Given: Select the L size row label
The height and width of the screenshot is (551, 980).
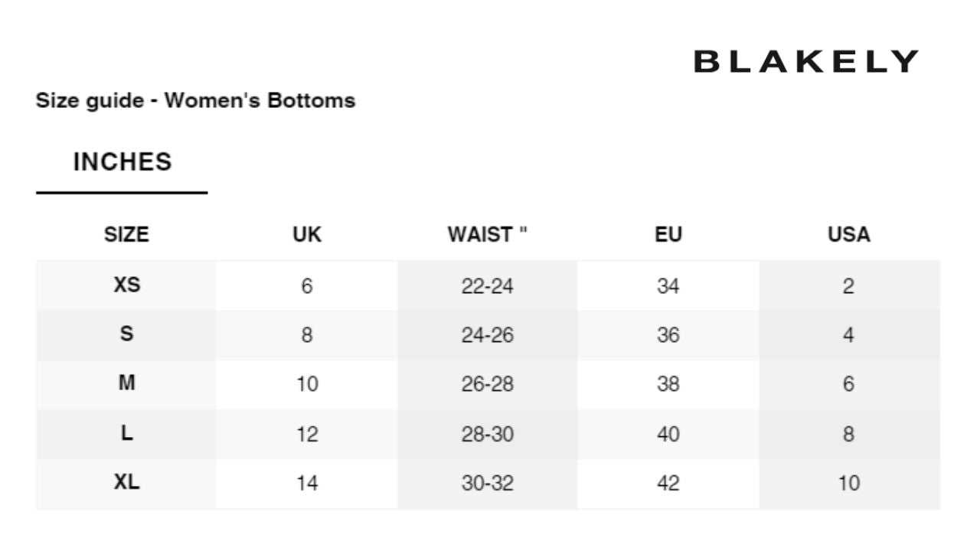Looking at the screenshot, I should click(x=126, y=433).
